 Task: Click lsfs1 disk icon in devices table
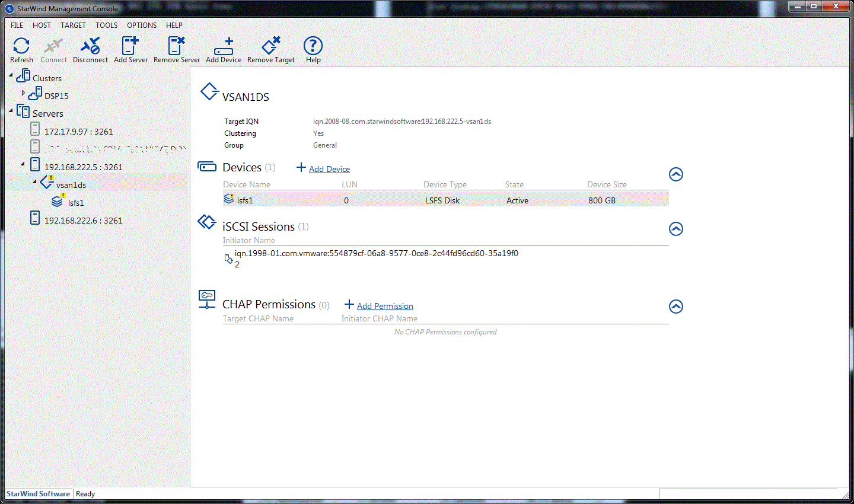(x=229, y=199)
